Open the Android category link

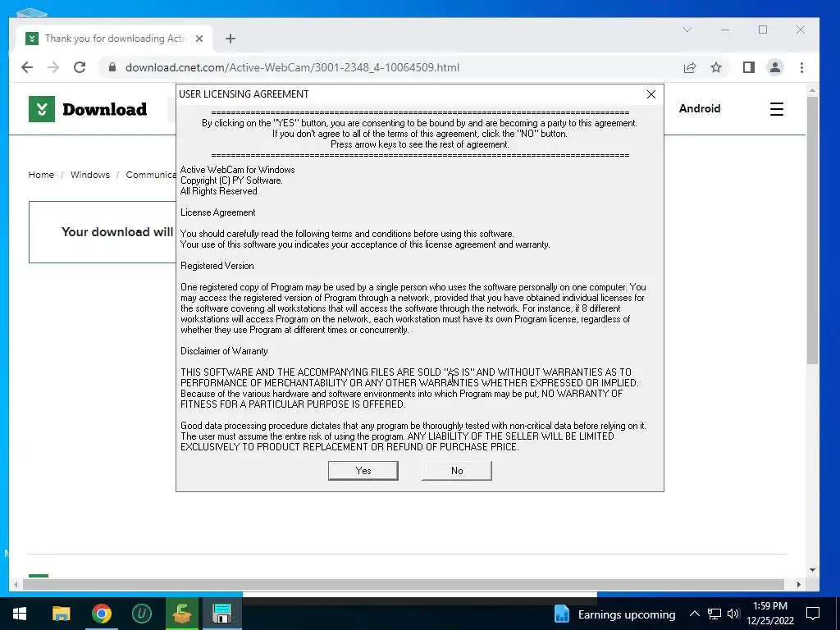[699, 109]
